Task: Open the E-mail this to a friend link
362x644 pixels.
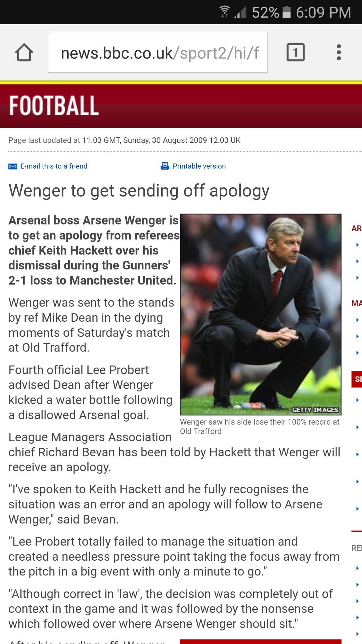Action: [x=54, y=166]
